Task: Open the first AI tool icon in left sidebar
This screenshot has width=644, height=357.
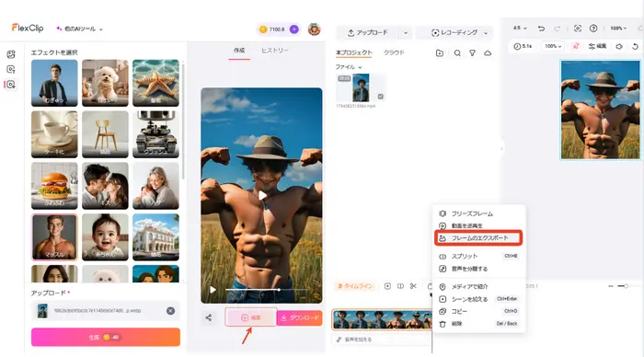Action: 11,54
